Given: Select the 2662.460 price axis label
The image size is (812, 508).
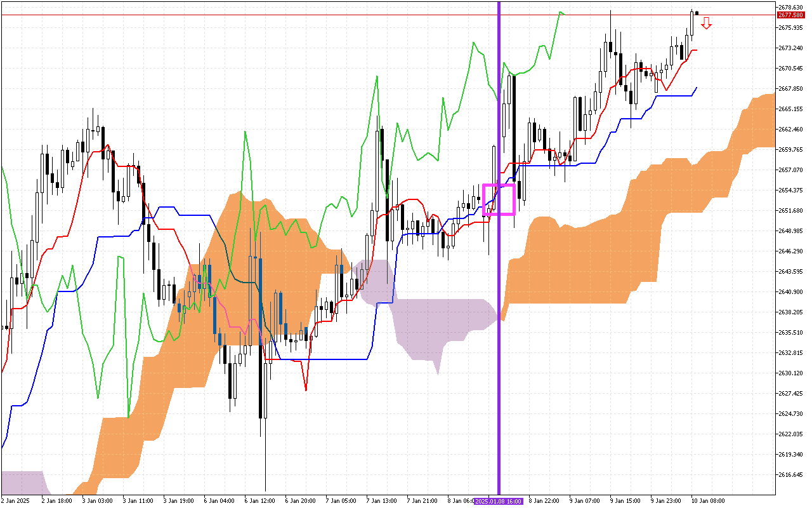Looking at the screenshot, I should click(x=790, y=129).
